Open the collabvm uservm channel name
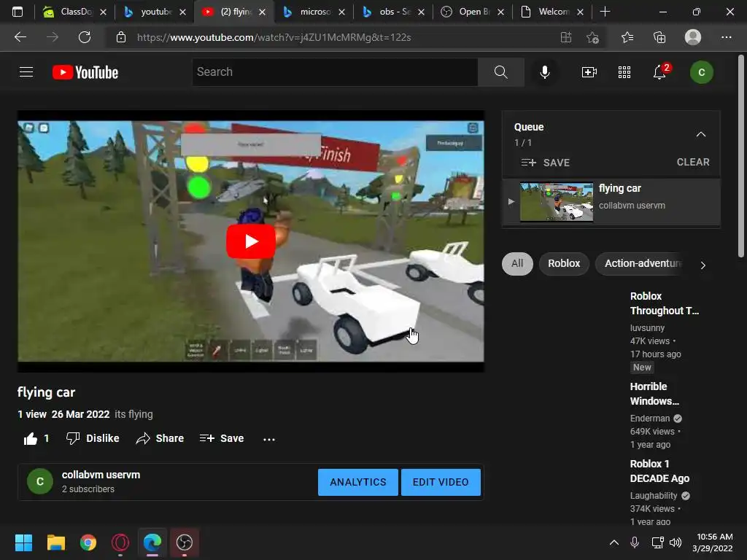The width and height of the screenshot is (747, 560). [101, 475]
